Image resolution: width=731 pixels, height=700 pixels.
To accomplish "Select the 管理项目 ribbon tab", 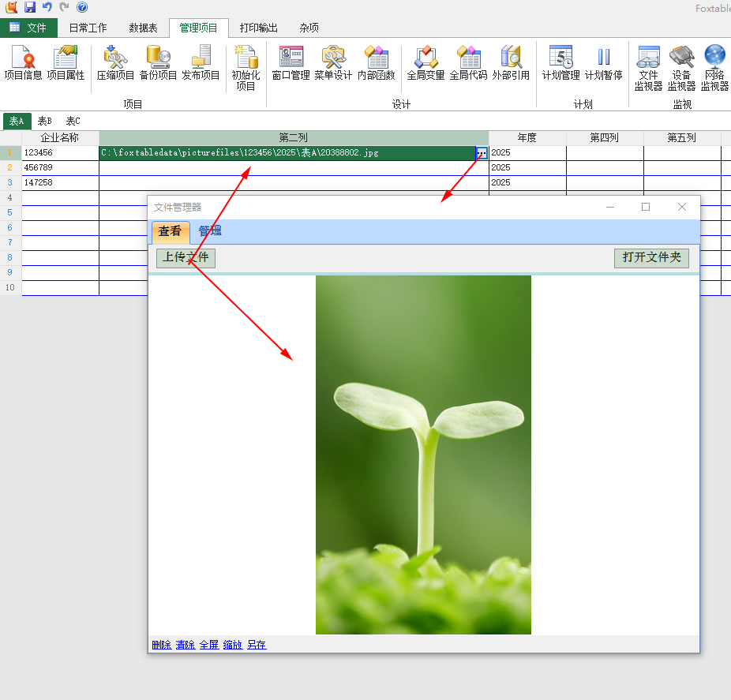I will [x=199, y=28].
